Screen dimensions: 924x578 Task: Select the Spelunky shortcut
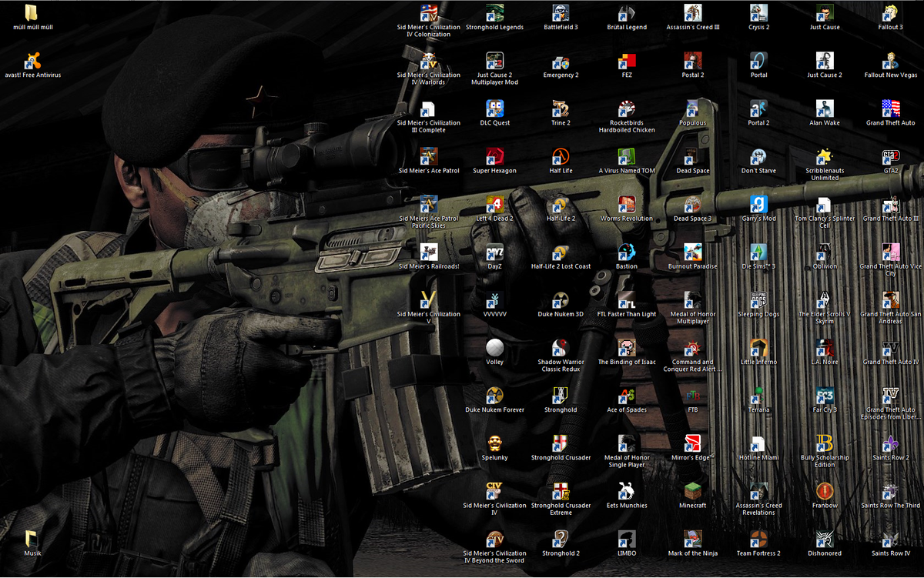click(494, 443)
